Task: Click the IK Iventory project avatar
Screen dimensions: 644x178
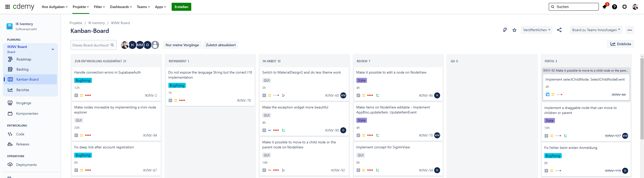Action: click(10, 26)
